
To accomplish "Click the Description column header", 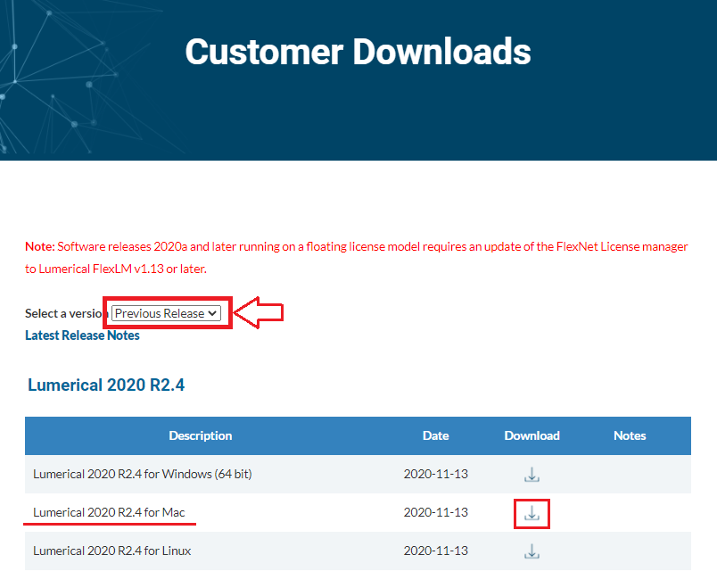I will click(201, 435).
